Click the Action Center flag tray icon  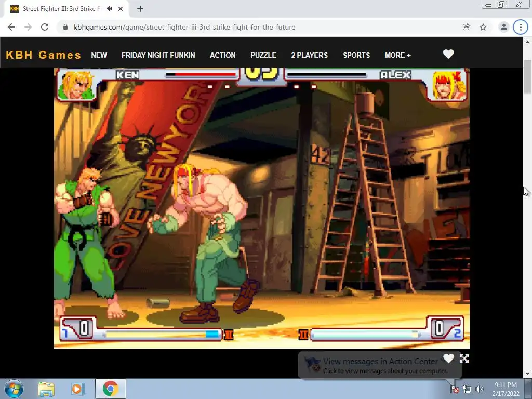pyautogui.click(x=454, y=389)
